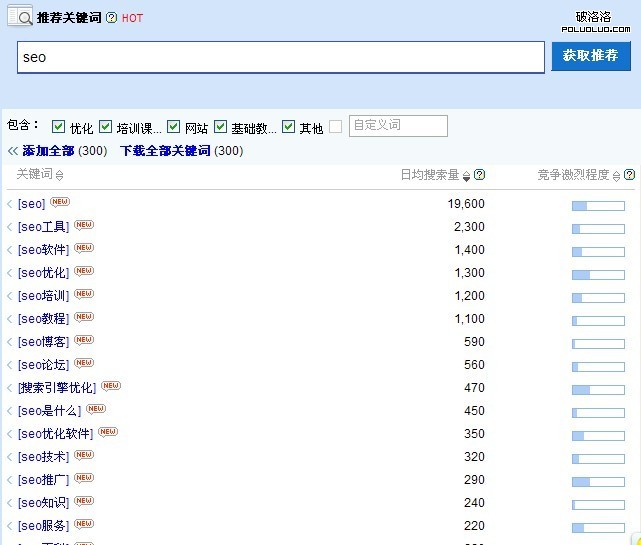Open the [seo是什么] keyword link
The image size is (641, 545).
click(49, 411)
